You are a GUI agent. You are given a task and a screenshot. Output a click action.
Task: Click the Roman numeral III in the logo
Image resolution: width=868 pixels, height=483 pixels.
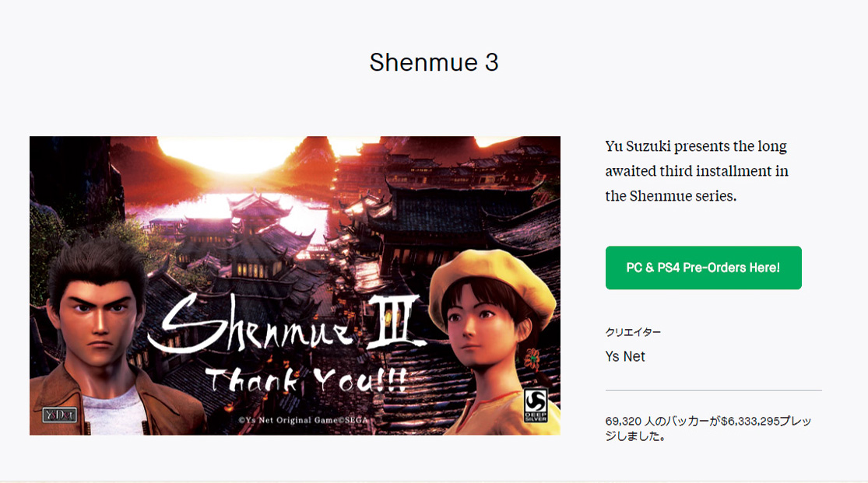[x=396, y=321]
